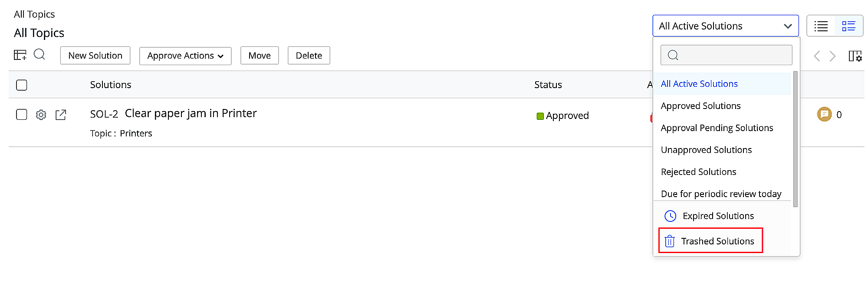The height and width of the screenshot is (303, 868).
Task: Go to the next page arrow
Action: 832,56
